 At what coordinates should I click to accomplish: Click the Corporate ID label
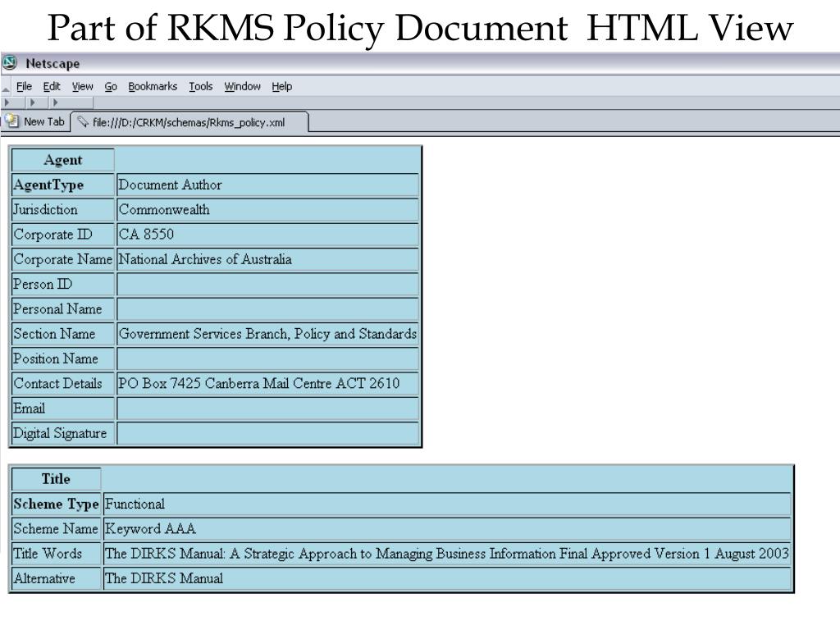coord(52,234)
